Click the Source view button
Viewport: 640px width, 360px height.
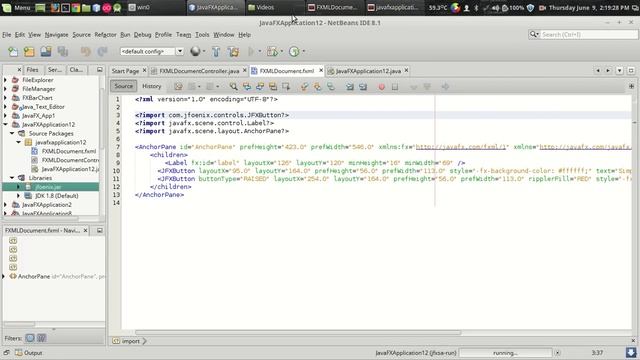click(123, 86)
